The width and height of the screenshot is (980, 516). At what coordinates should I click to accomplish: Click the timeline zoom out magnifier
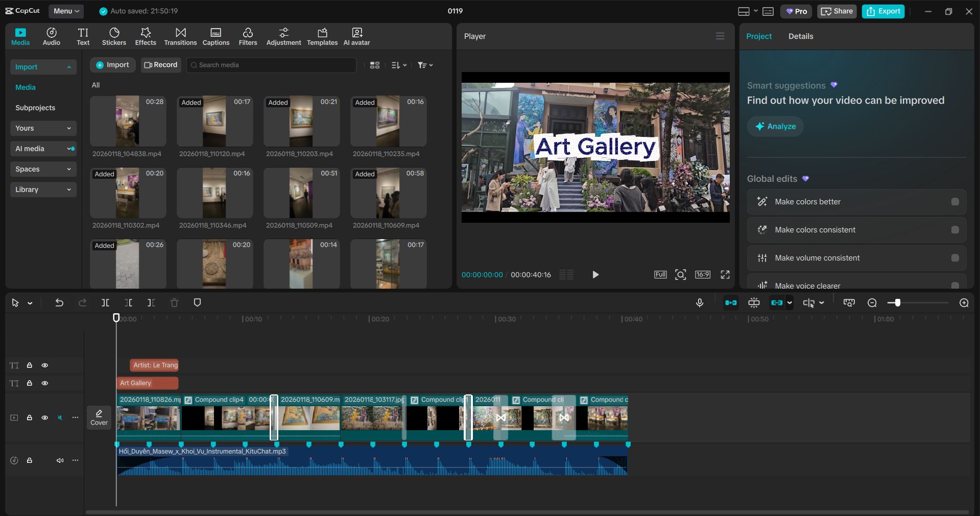point(872,303)
